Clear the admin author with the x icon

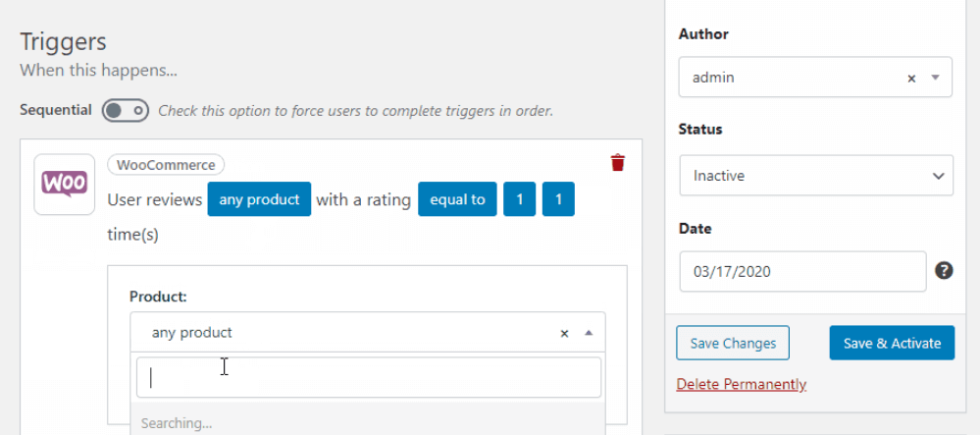(x=911, y=78)
